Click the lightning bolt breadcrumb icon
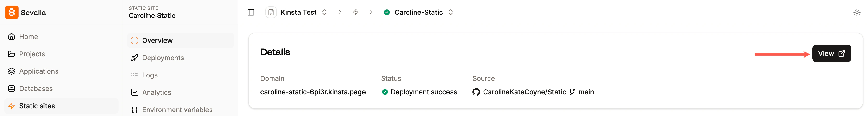868x116 pixels. tap(355, 13)
